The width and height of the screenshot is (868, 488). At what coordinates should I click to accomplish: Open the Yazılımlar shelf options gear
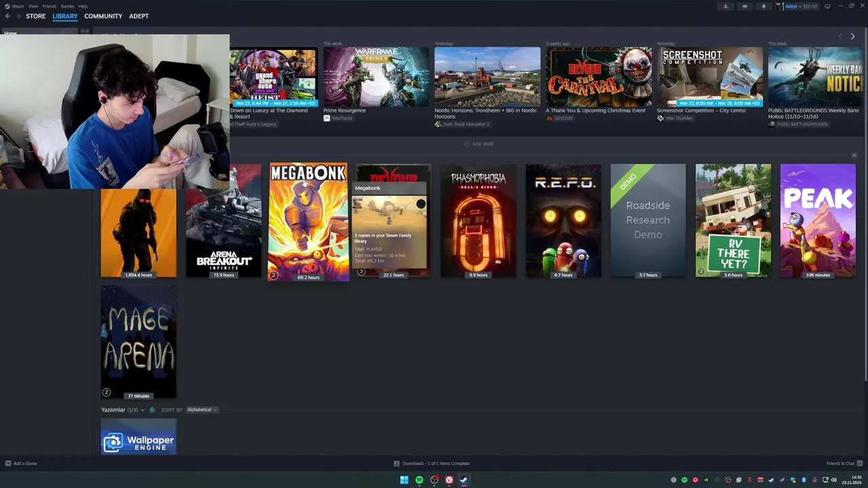point(152,410)
